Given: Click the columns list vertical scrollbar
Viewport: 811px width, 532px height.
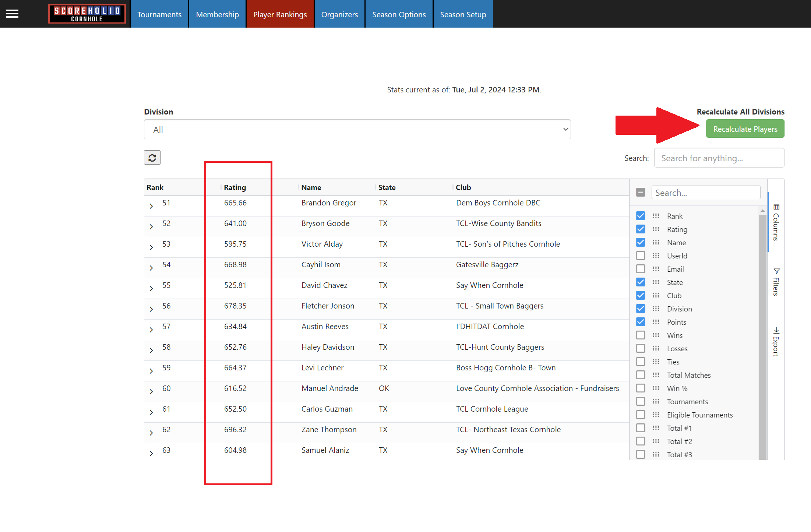Looking at the screenshot, I should (x=762, y=331).
